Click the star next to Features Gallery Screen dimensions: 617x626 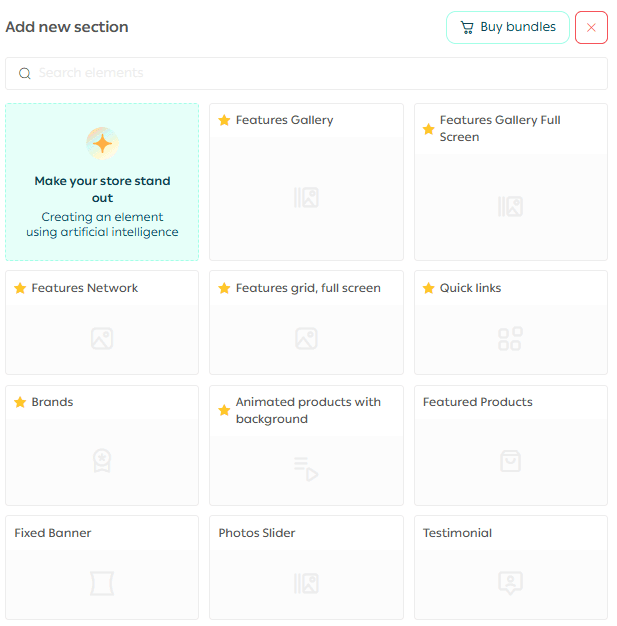pyautogui.click(x=224, y=121)
